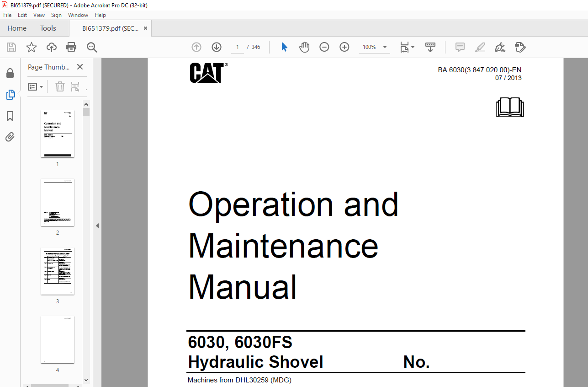Switch to the Tools tab
The height and width of the screenshot is (387, 588).
(x=48, y=28)
